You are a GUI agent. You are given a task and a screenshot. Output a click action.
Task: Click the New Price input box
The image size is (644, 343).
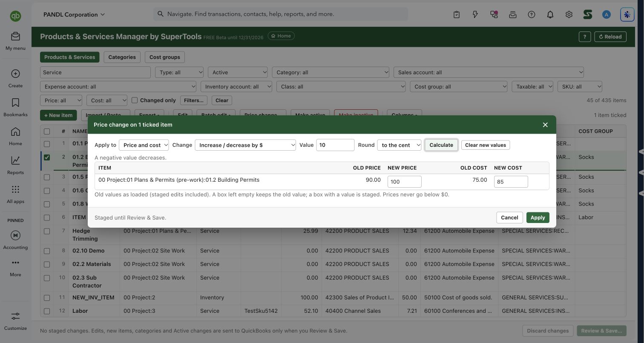(405, 182)
